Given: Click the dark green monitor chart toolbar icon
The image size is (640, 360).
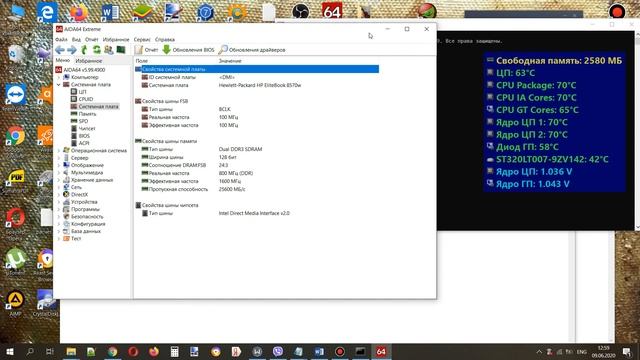Looking at the screenshot, I should 121,50.
